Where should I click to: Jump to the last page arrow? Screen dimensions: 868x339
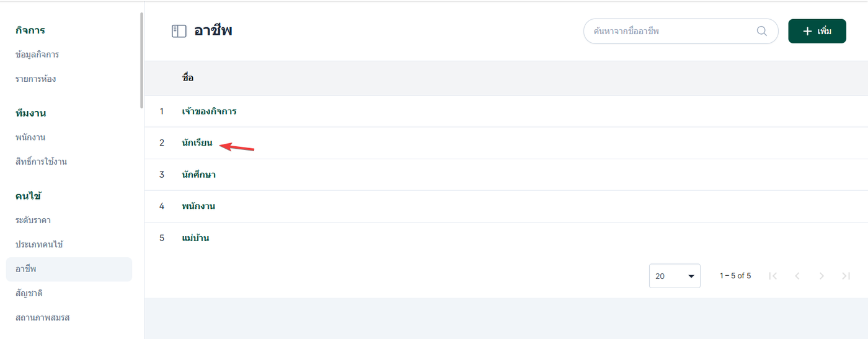click(846, 276)
